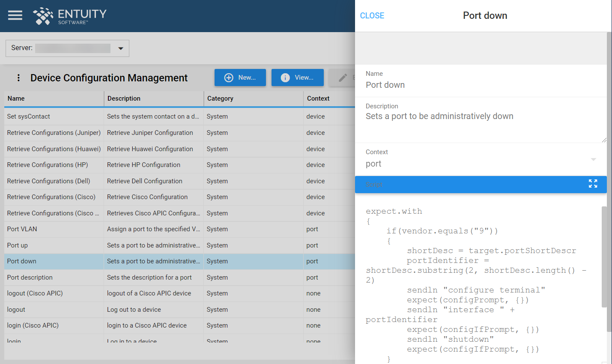The width and height of the screenshot is (612, 364).
Task: Open the Server selection dropdown
Action: [x=121, y=48]
